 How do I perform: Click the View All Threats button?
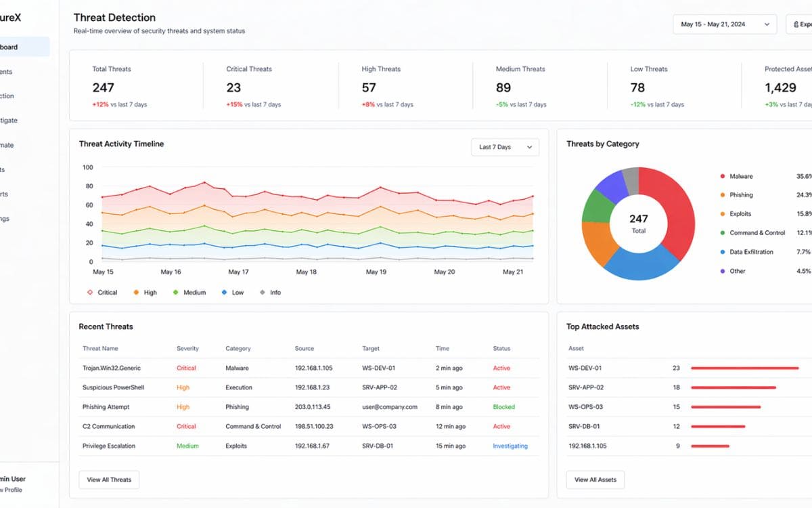[109, 480]
